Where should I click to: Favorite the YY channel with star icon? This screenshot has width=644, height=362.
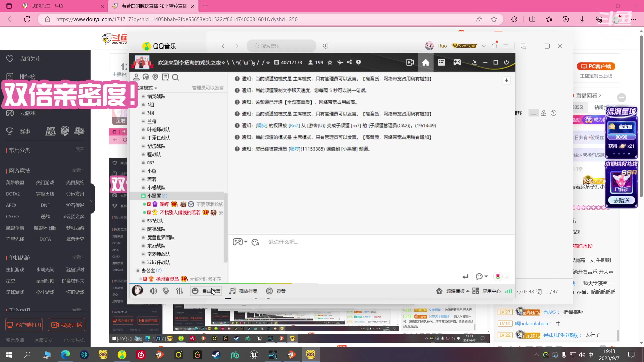[330, 62]
